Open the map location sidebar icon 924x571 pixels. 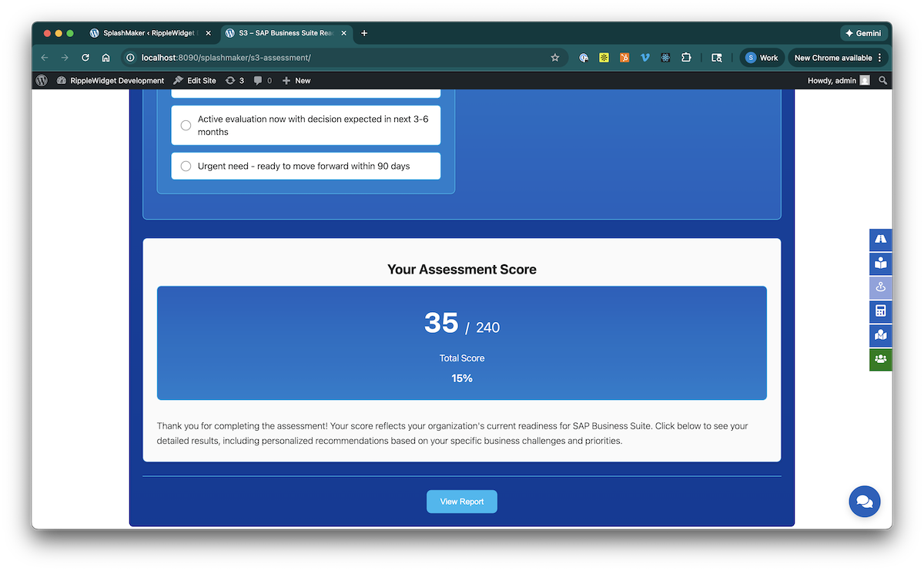pos(880,335)
